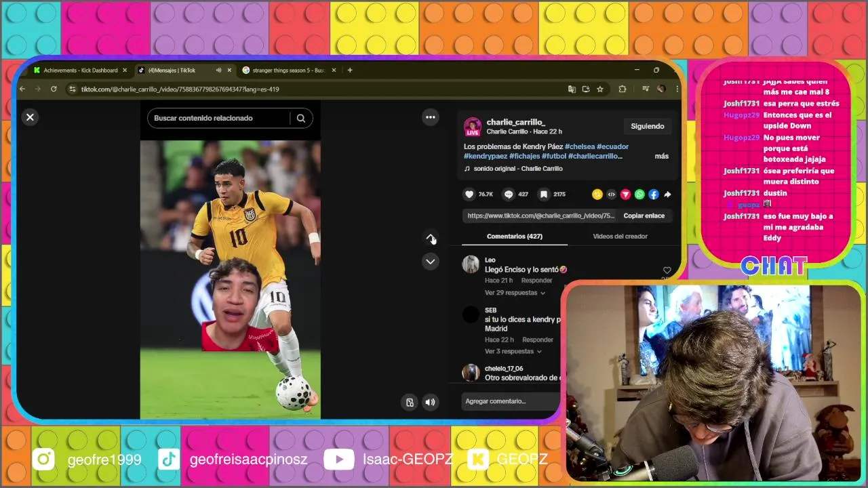The width and height of the screenshot is (868, 488).
Task: Repost the video with the yellow repost icon
Action: (x=597, y=195)
